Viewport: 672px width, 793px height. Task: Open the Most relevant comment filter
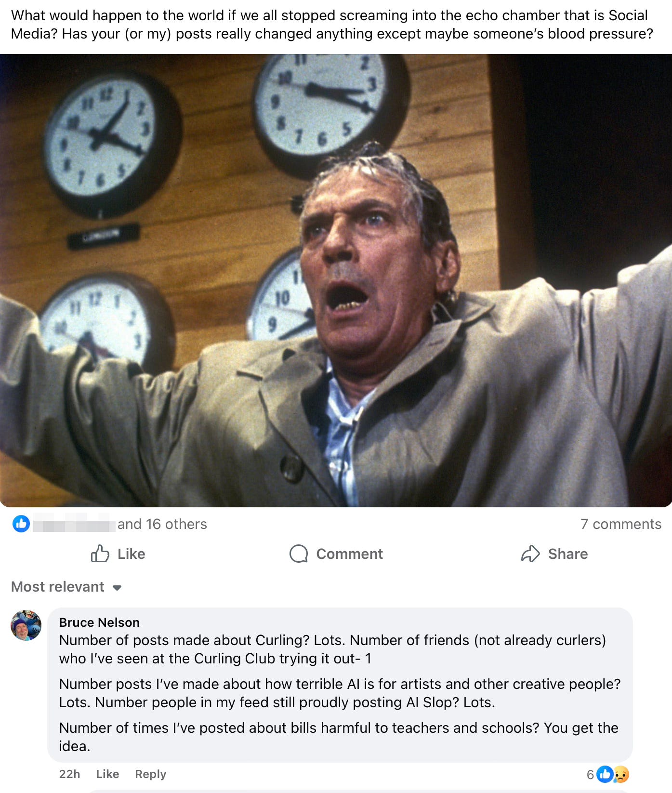pyautogui.click(x=66, y=587)
